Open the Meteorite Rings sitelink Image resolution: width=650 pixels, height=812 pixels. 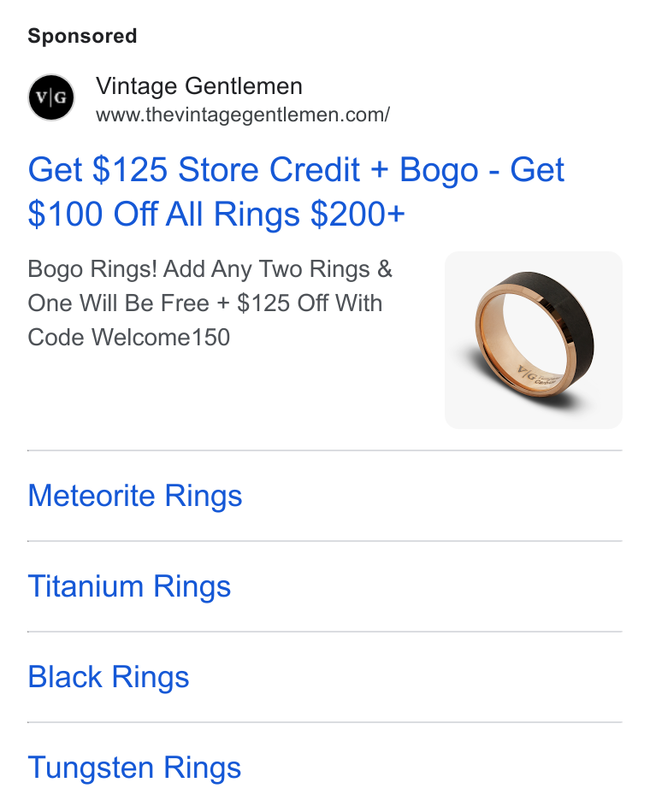(x=135, y=496)
